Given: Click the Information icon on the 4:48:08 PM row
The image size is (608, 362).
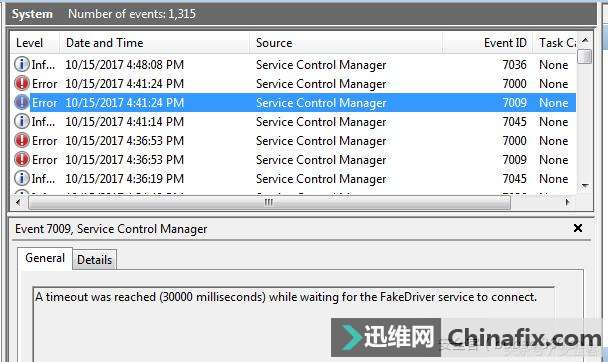Looking at the screenshot, I should [22, 64].
